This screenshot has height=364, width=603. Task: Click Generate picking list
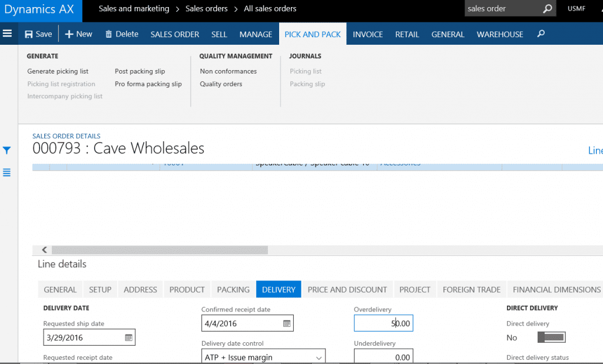tap(58, 71)
